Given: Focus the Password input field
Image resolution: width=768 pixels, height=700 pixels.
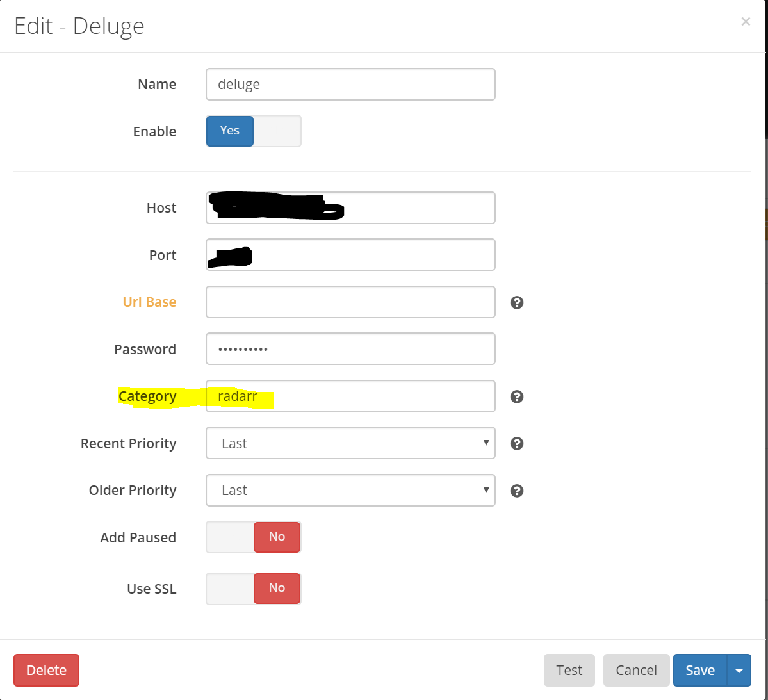Looking at the screenshot, I should (x=350, y=349).
